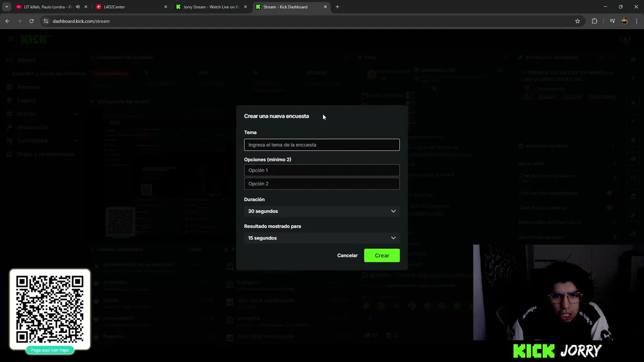Switch to the Jorry Stream Watch Live tab
Viewport: 644px width, 362px height.
click(x=211, y=7)
